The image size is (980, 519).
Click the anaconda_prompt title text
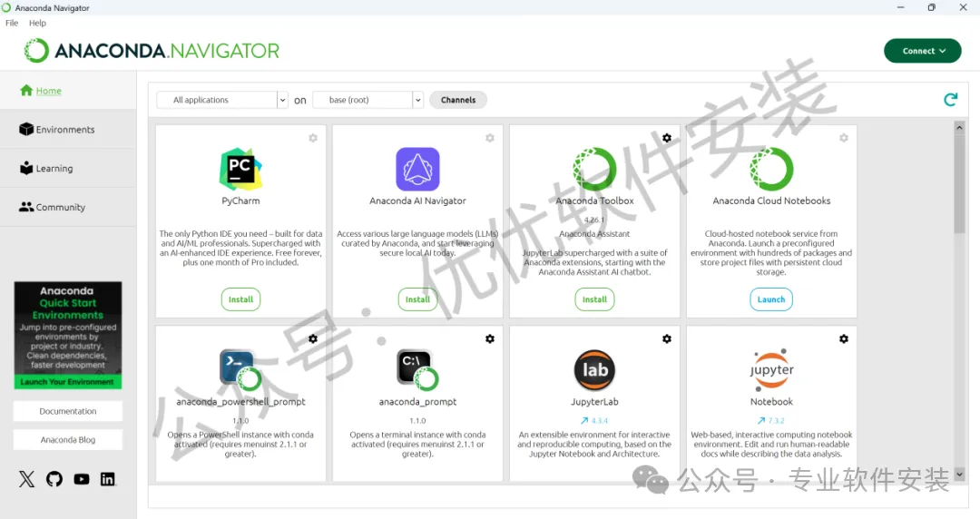(x=417, y=402)
